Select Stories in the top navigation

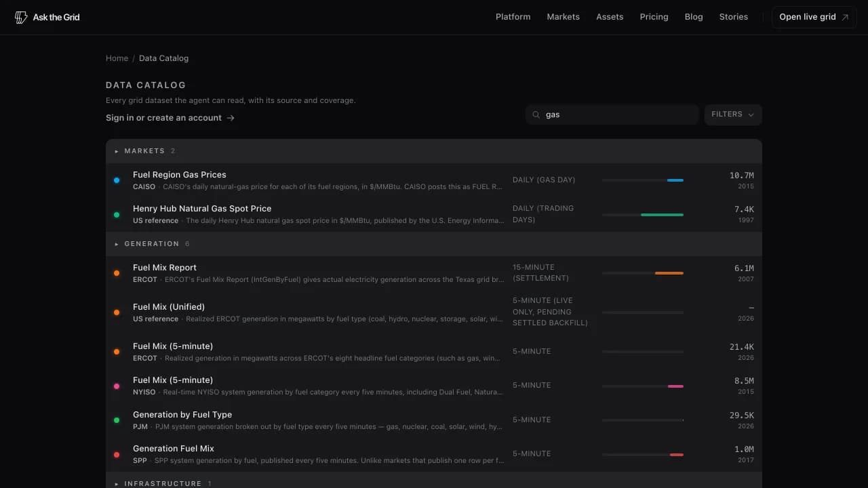point(734,17)
